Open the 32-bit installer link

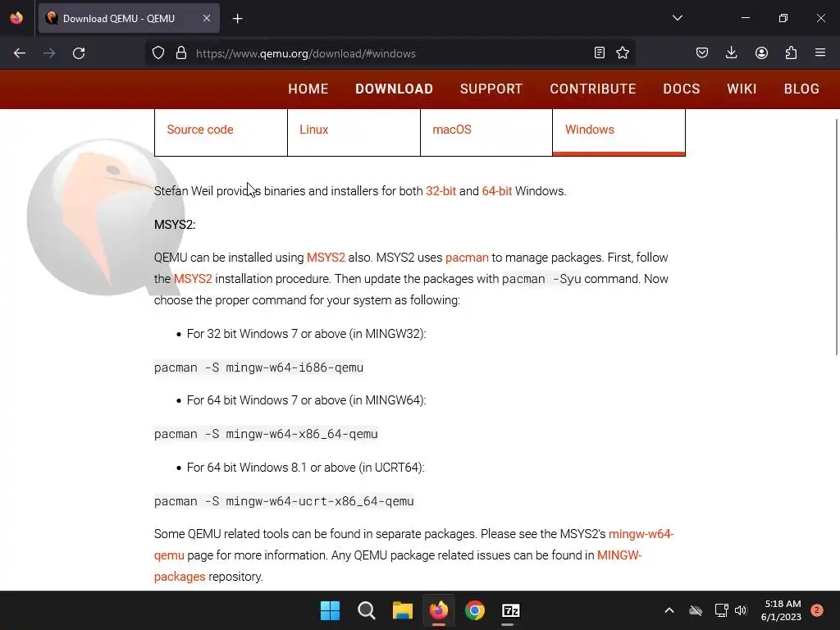[x=441, y=191]
